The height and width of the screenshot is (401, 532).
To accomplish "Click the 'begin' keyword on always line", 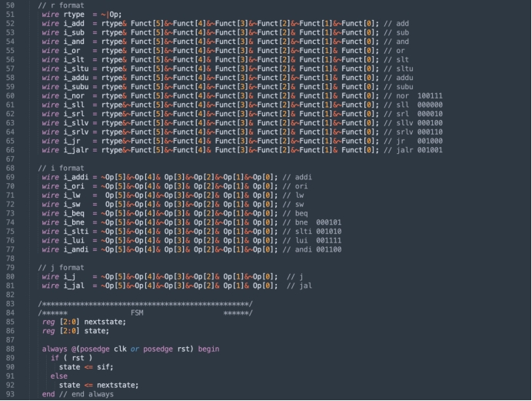I will 208,349.
